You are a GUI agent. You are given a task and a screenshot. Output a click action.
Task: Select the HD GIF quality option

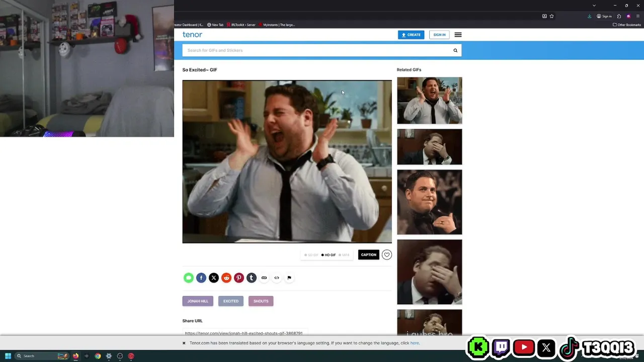(x=329, y=255)
